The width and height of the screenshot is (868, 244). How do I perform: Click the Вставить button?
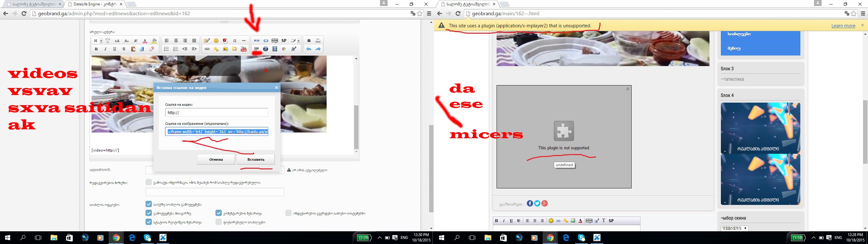tap(256, 159)
